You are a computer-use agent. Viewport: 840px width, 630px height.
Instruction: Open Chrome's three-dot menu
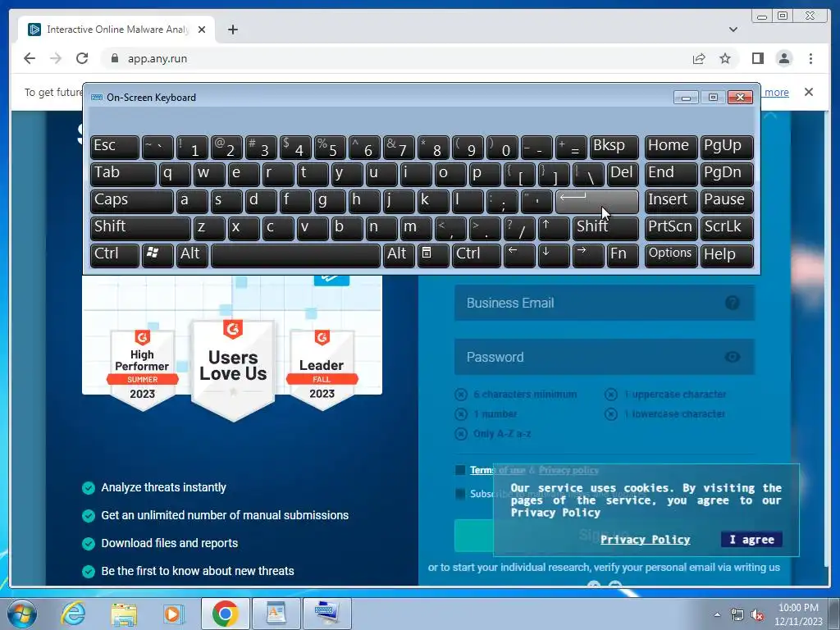coord(810,58)
